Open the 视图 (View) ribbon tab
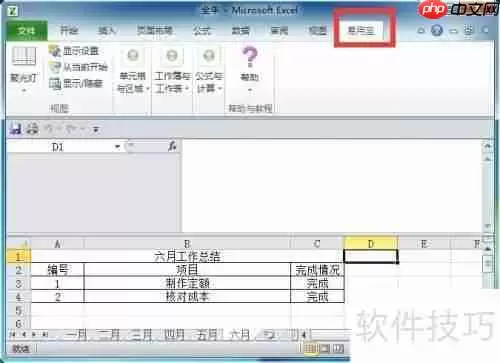500x363 pixels. coord(317,31)
